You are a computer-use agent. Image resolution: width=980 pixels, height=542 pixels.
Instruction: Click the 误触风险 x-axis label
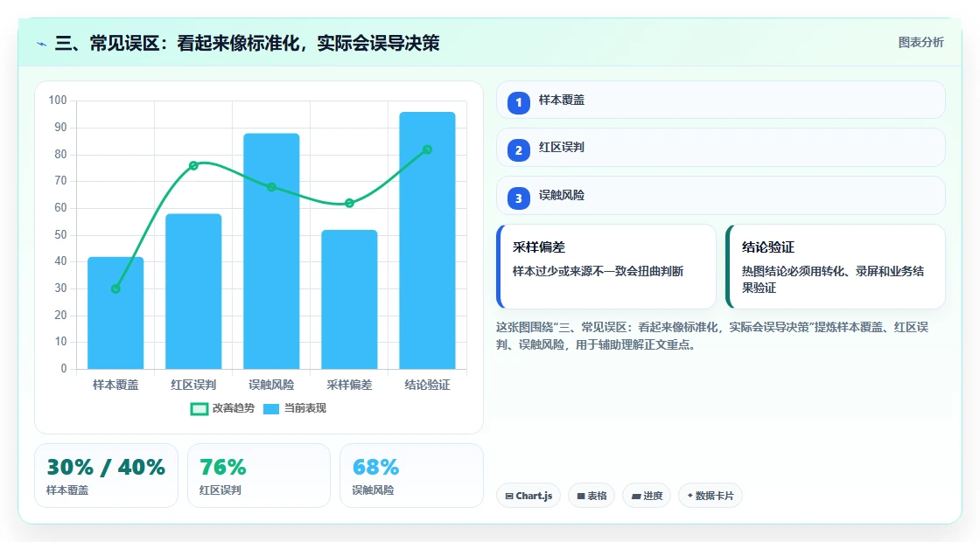tap(271, 386)
